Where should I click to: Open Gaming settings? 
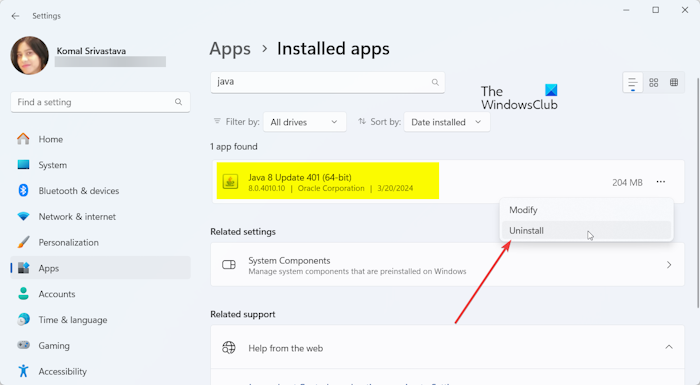point(100,346)
